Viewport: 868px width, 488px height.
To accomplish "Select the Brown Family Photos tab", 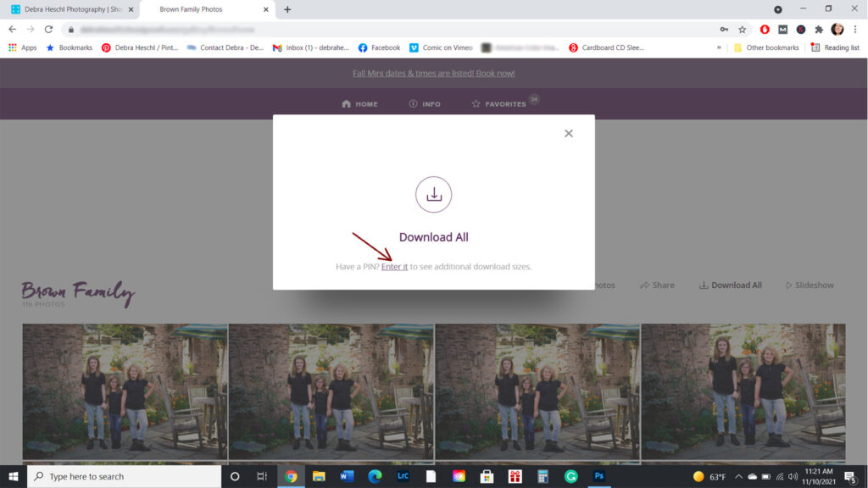I will (191, 9).
